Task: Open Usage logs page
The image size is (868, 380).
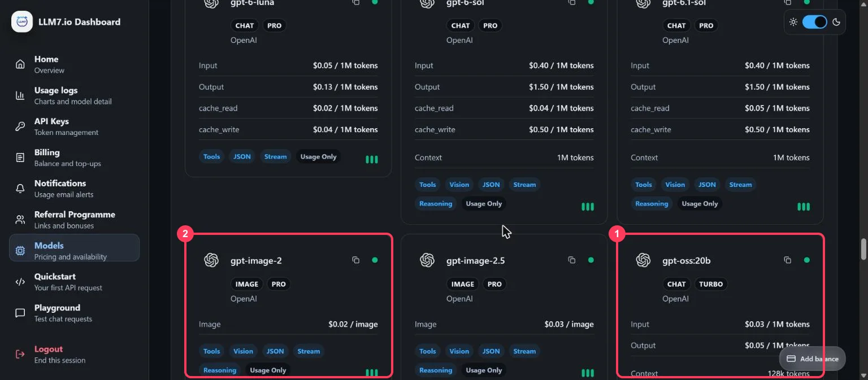Action: coord(74,95)
